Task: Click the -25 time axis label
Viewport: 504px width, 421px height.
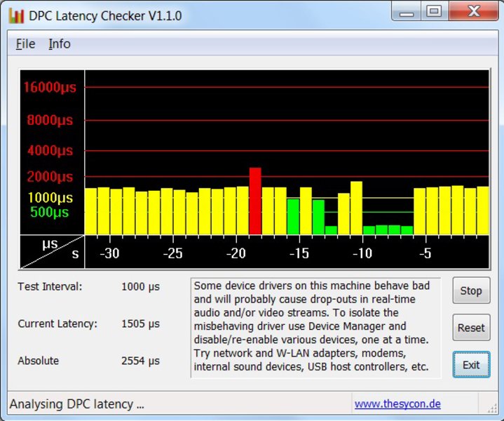Action: click(172, 253)
